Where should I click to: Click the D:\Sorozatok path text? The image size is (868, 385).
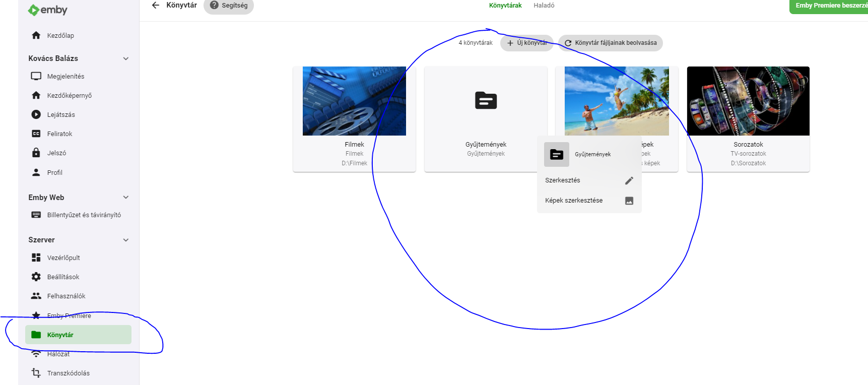coord(748,163)
